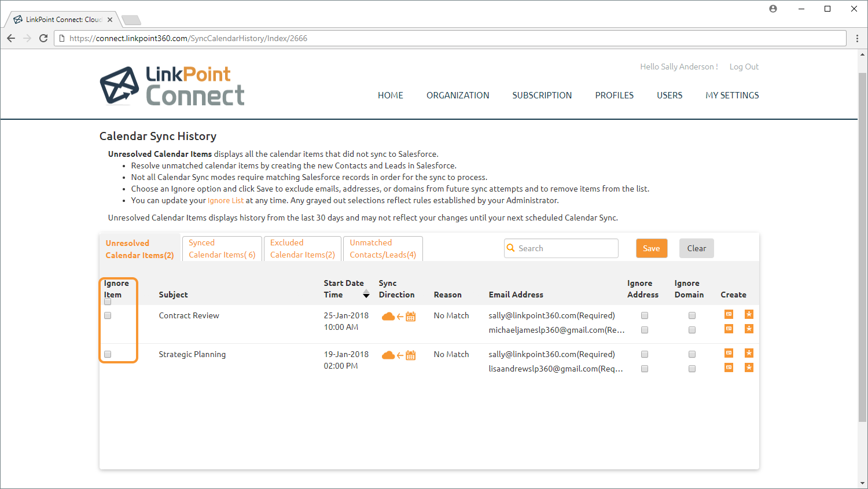
Task: Click the 25-Jan-2018 10:00 AM date
Action: tap(346, 321)
